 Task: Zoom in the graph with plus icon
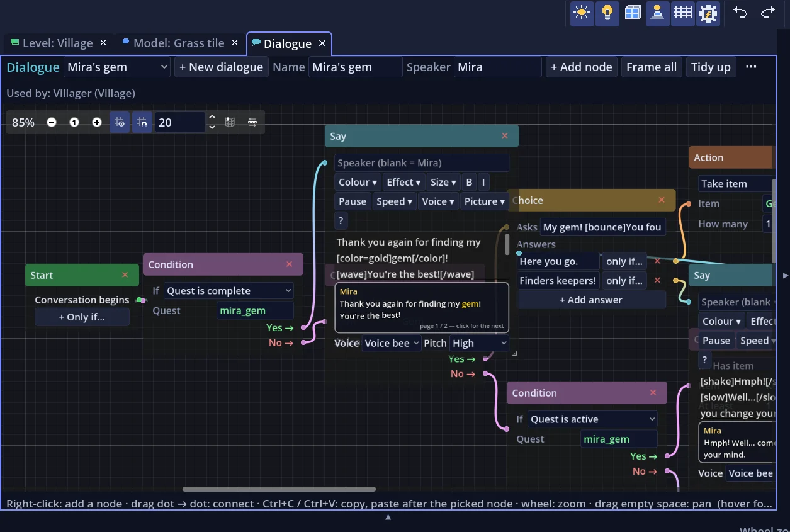tap(97, 122)
